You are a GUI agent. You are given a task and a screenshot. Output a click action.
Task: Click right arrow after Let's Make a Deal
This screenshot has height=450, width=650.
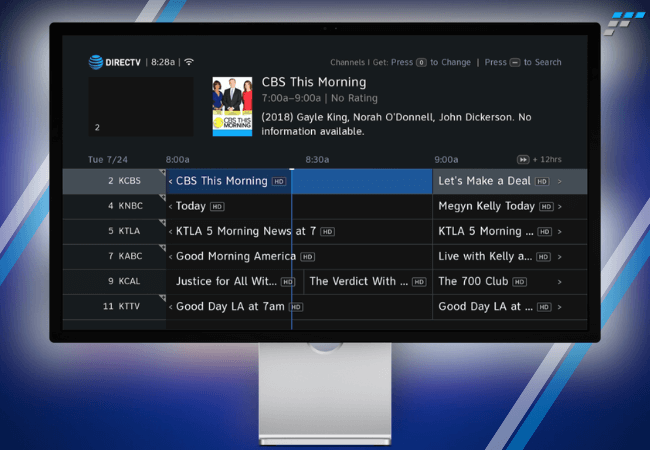(560, 181)
